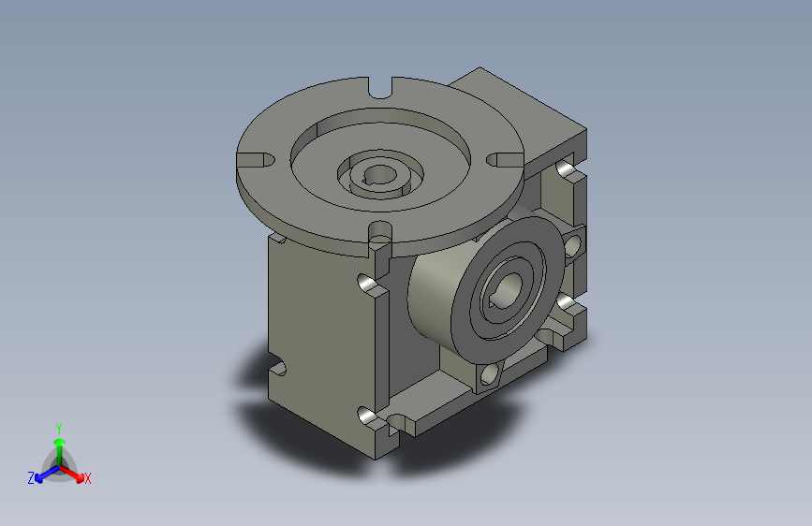Select the center keyed bore on the top flange
Viewport: 812px width, 526px height.
379,174
